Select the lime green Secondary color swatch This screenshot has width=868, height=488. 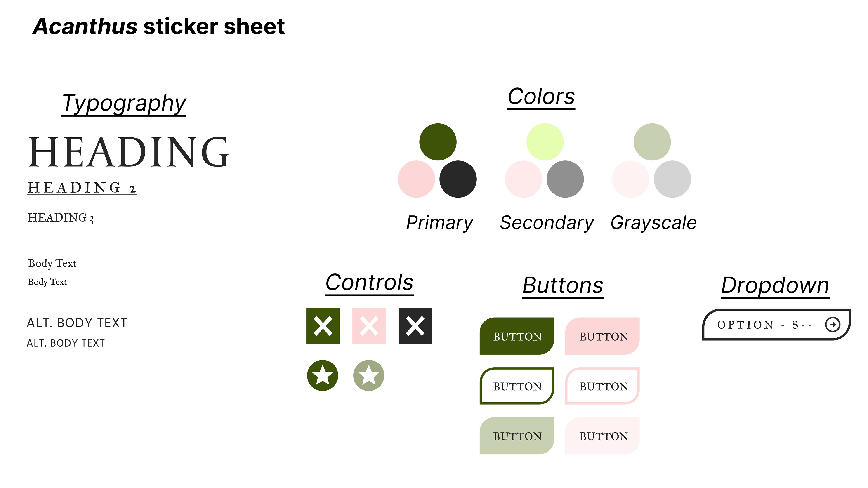pos(545,142)
